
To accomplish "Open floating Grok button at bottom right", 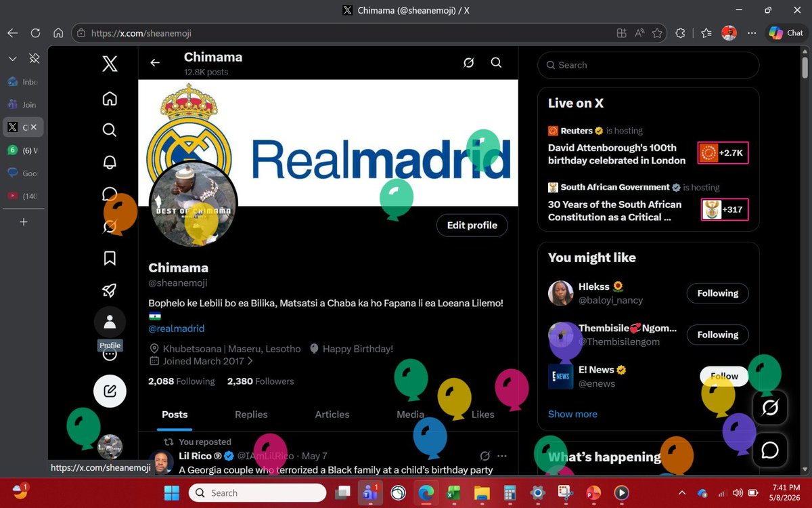I will [770, 408].
